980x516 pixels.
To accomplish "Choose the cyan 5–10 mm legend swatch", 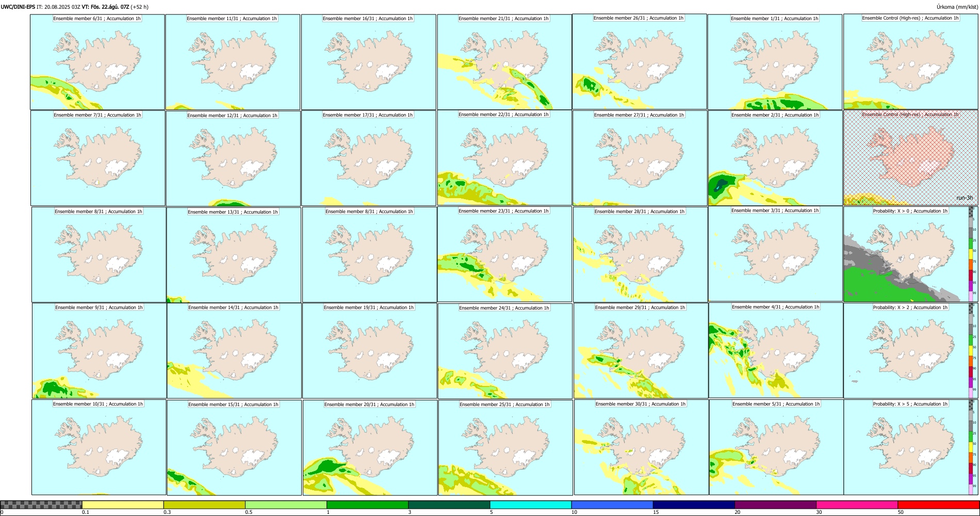I will click(531, 505).
